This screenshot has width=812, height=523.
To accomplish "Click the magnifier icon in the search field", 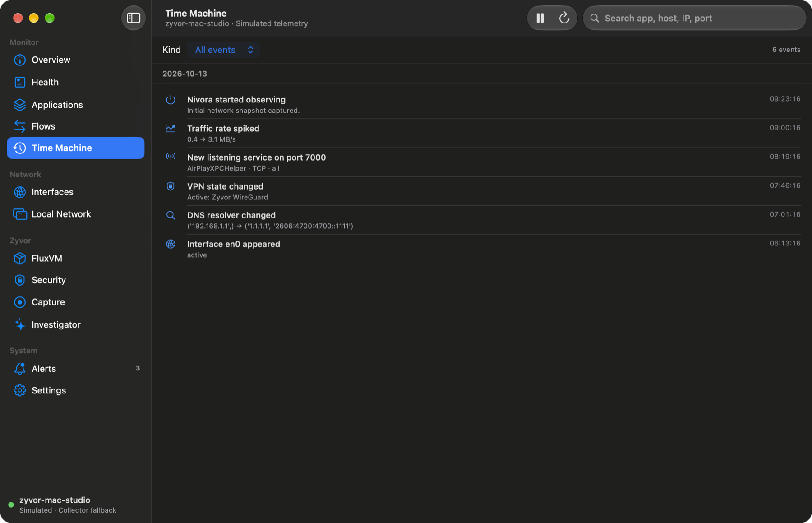I will coord(595,18).
